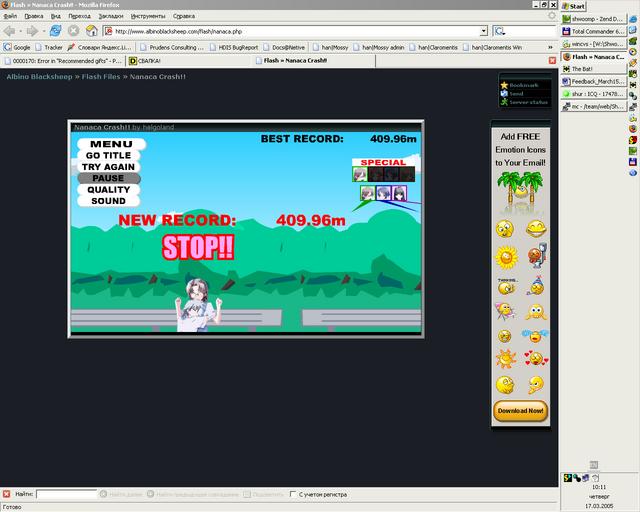The image size is (640, 512).
Task: Click the Download Now! button
Action: pos(520,411)
